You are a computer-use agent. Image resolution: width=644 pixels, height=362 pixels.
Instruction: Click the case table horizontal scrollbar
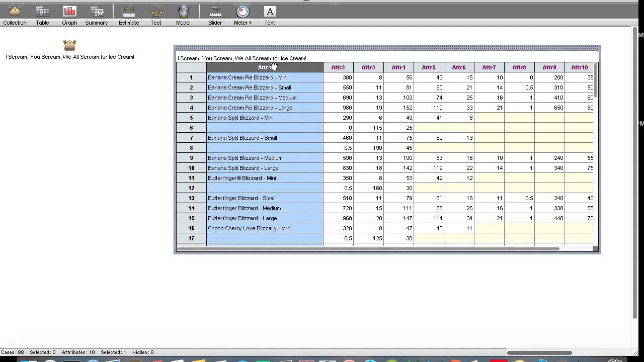pos(368,248)
